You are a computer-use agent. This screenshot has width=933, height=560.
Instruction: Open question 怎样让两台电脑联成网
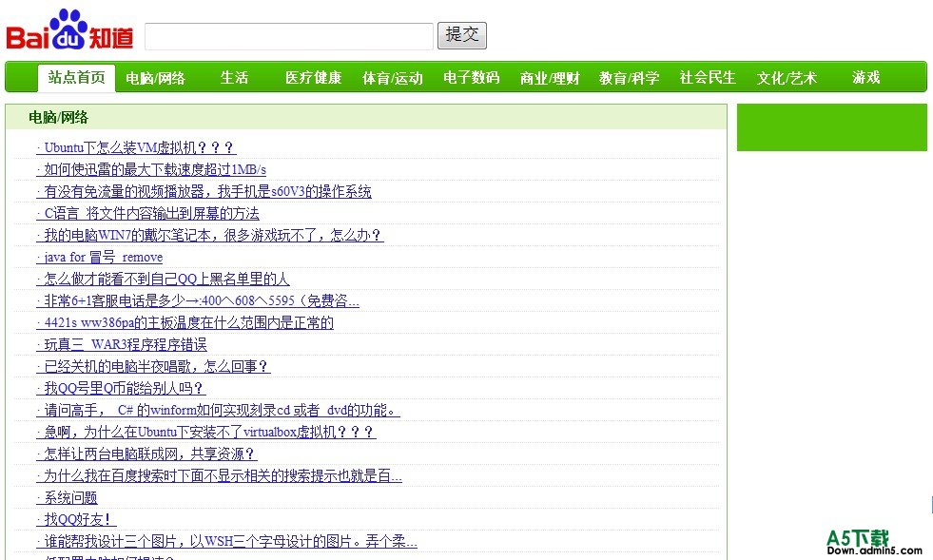(x=146, y=454)
